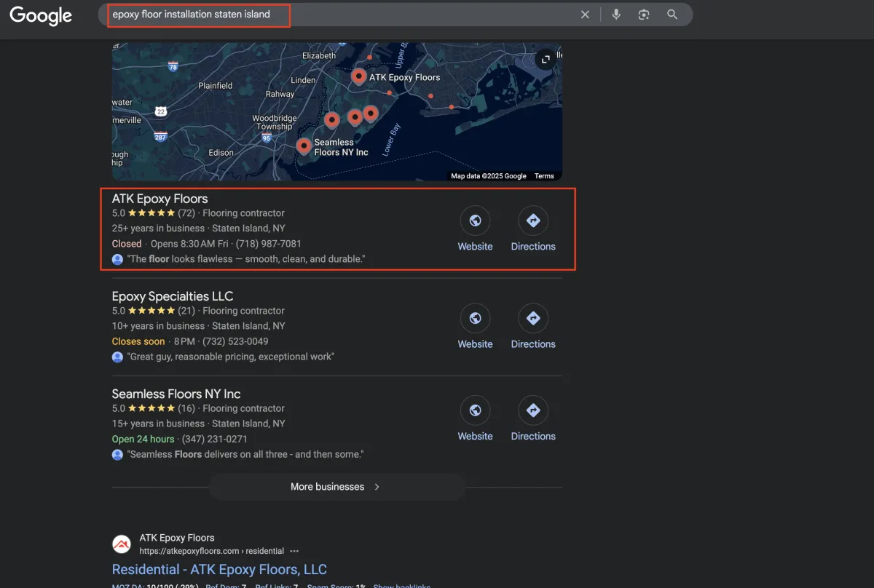Open Seamless Floors NY Inc Website icon
The height and width of the screenshot is (588, 874).
[475, 410]
